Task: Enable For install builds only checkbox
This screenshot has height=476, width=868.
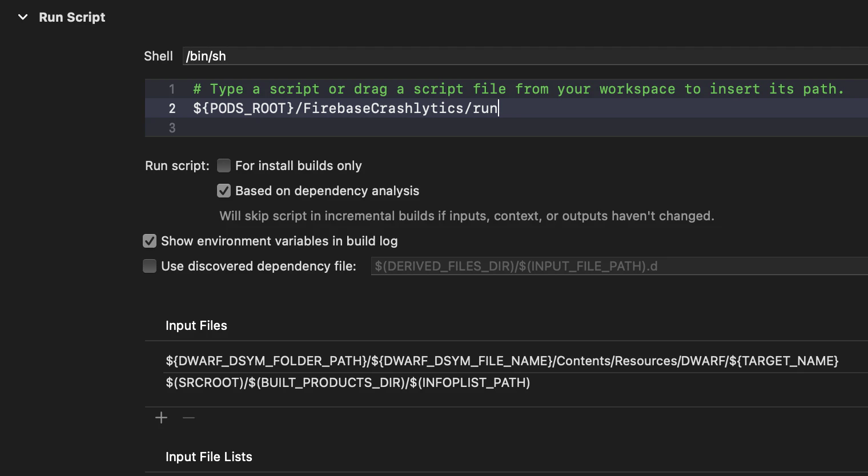Action: pos(224,166)
